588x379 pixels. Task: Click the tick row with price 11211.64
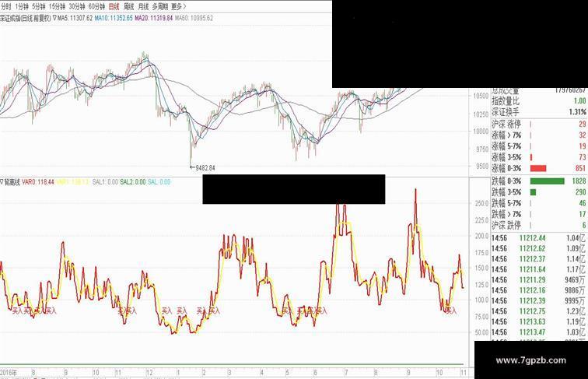(x=538, y=269)
